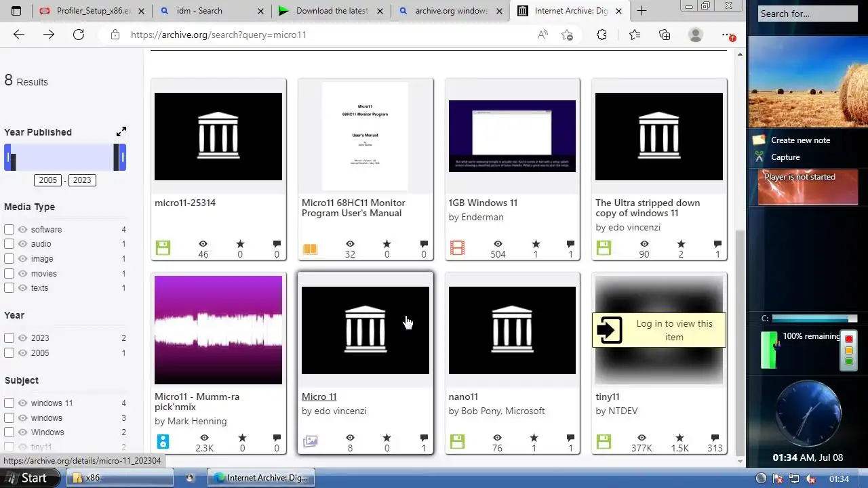Open the nano11 item title
The image size is (868, 488).
pyautogui.click(x=464, y=396)
